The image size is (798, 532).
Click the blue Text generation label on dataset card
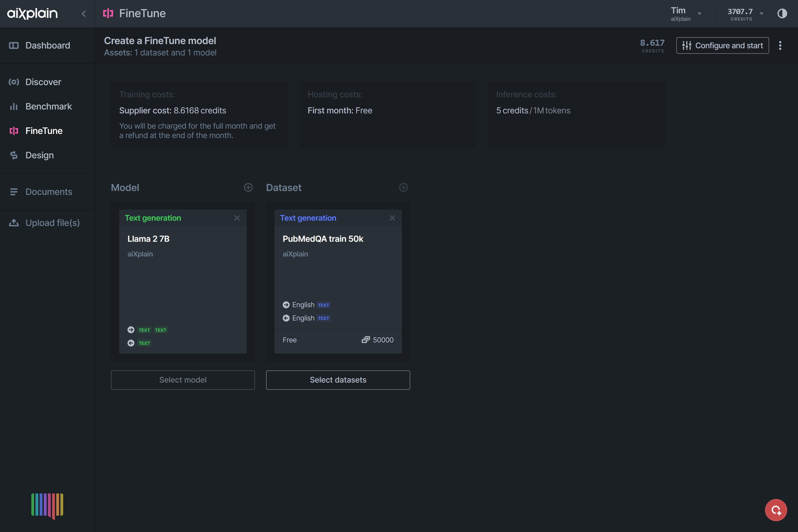pyautogui.click(x=308, y=218)
